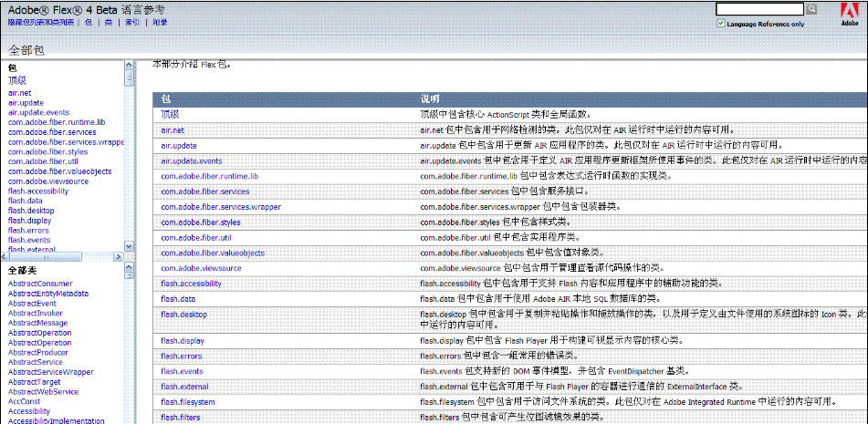The width and height of the screenshot is (868, 424).
Task: Click flash.filesystem link in the main table
Action: (x=188, y=402)
